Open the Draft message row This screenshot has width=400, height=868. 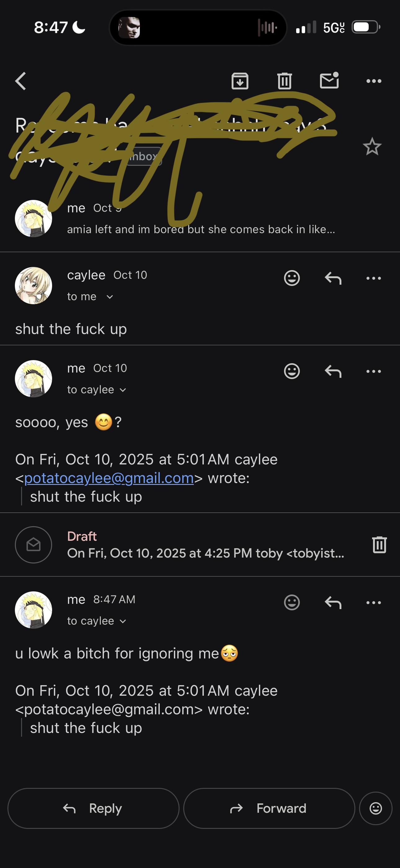205,545
